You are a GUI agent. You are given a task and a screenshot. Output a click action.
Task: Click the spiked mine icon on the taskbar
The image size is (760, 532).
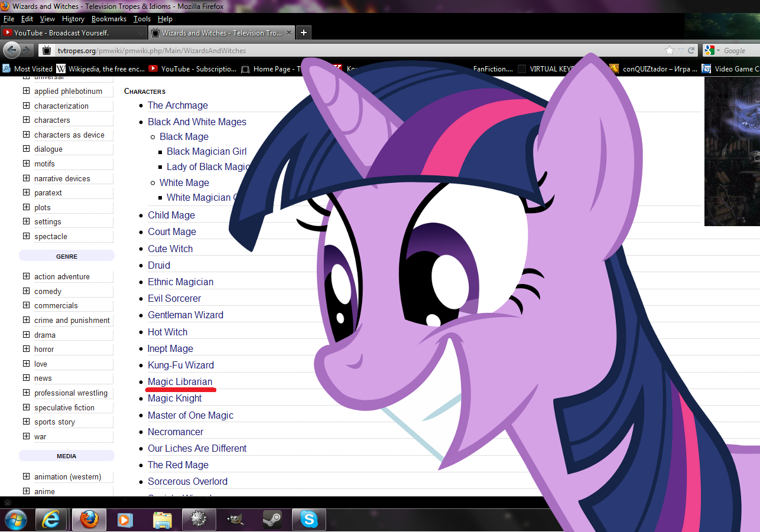(199, 520)
